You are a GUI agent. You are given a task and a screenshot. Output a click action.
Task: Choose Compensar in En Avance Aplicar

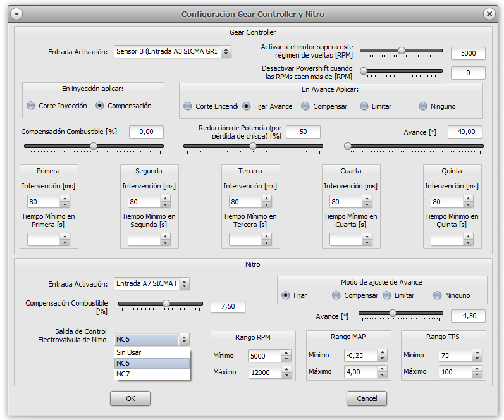click(x=324, y=106)
